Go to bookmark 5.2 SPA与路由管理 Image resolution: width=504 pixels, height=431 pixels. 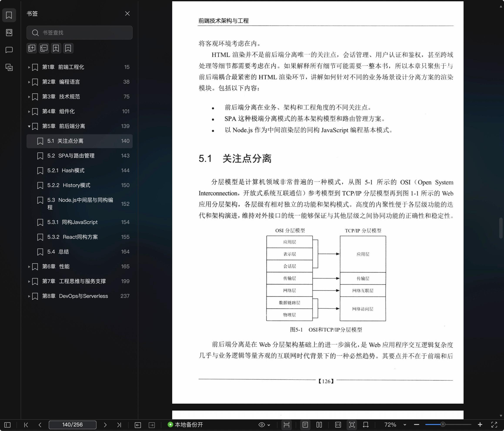click(x=80, y=156)
